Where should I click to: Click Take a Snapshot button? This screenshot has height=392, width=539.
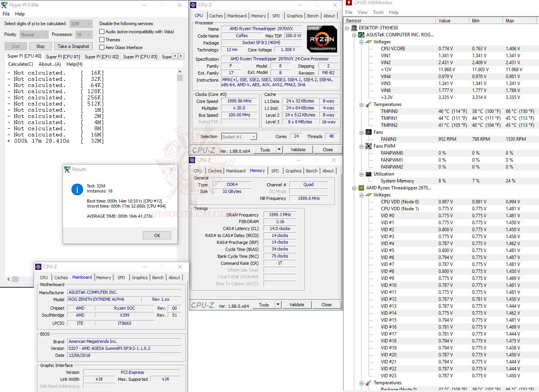(x=73, y=46)
